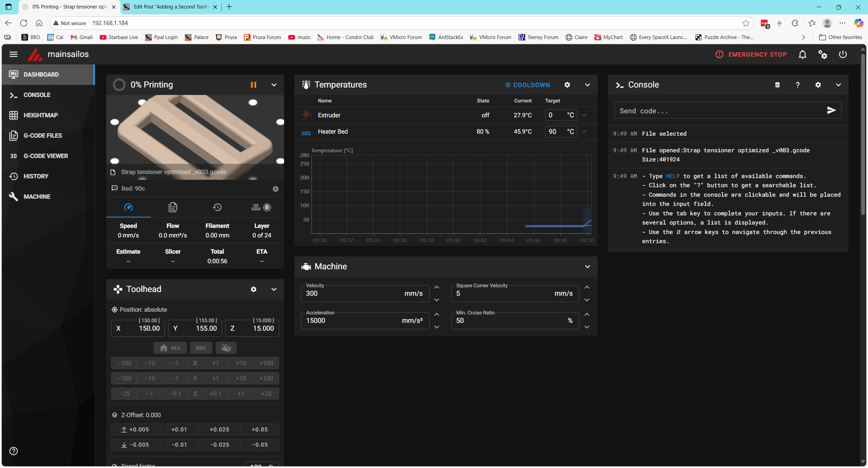Open the interface settings gears icon
The image size is (868, 468).
tap(823, 54)
